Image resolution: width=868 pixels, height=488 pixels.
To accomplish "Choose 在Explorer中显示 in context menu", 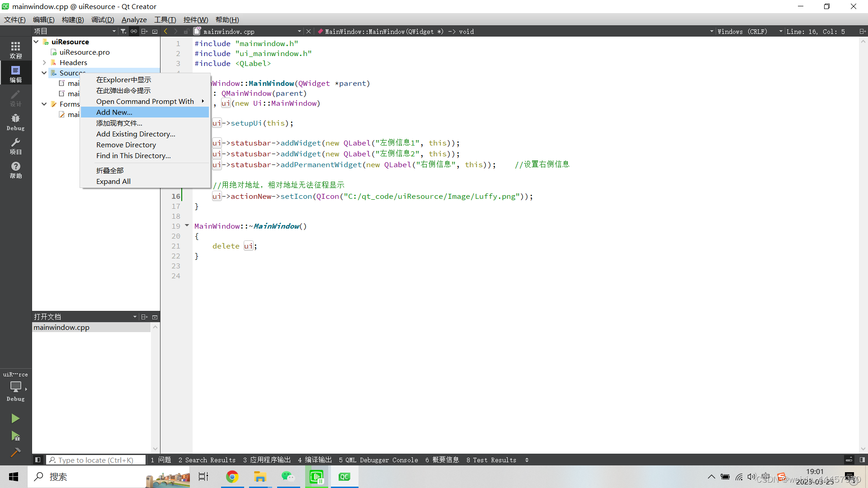I will click(145, 80).
